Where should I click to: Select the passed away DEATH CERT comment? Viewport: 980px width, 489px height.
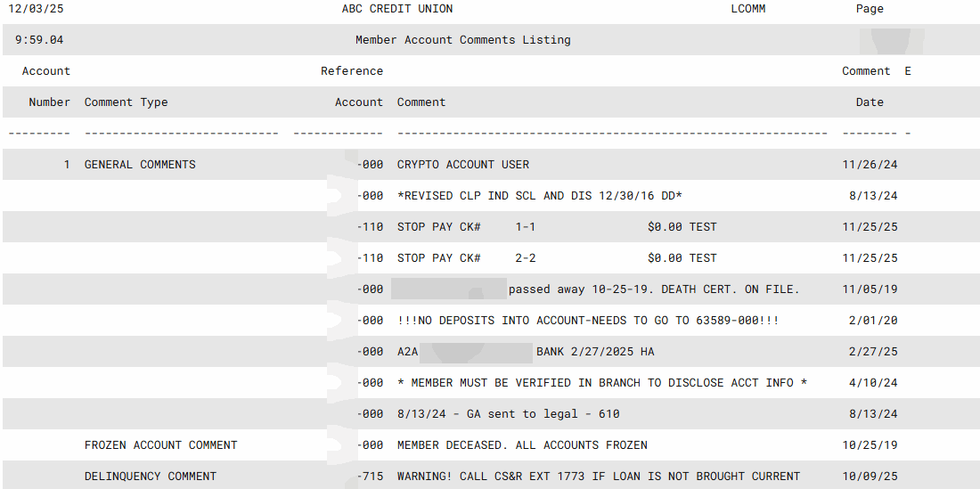(x=653, y=289)
